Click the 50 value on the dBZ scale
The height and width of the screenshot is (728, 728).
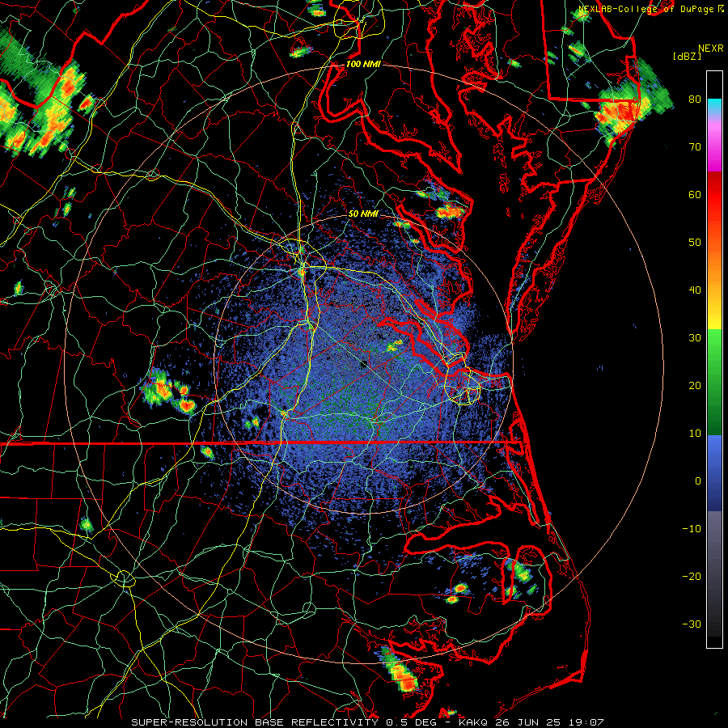coord(695,243)
